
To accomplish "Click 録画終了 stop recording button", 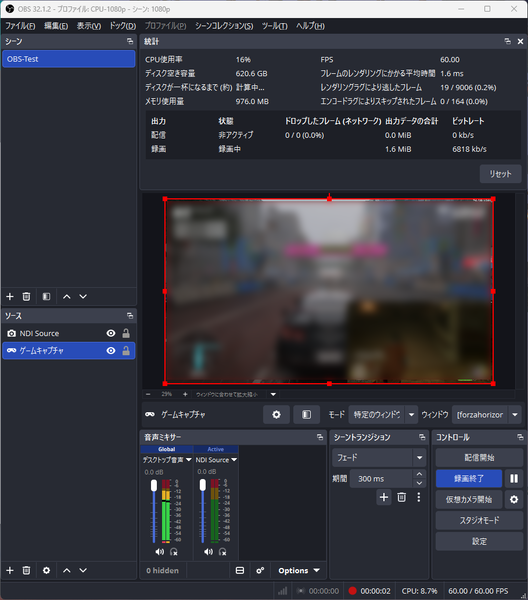I will [x=469, y=479].
